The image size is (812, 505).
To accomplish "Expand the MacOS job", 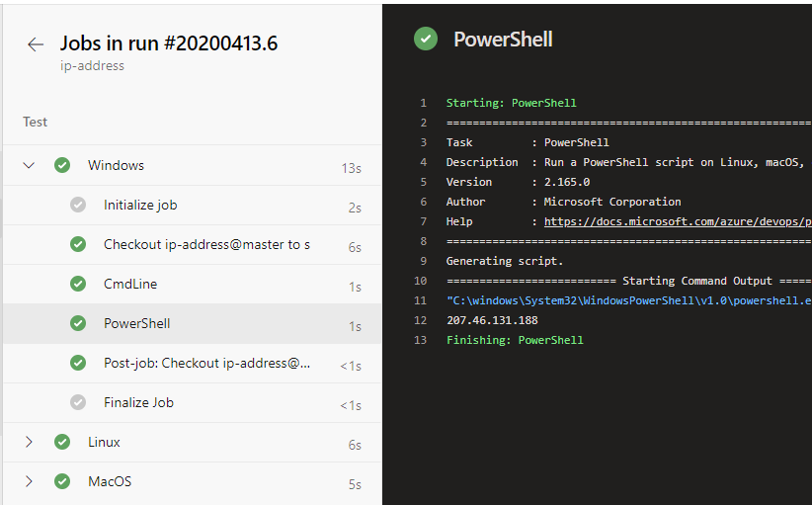I will pyautogui.click(x=29, y=481).
